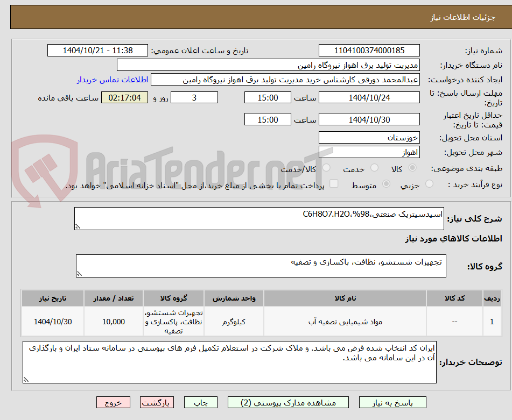Click the توضیحات خریدار text area
Screen dimensions: 512x420
click(x=229, y=362)
